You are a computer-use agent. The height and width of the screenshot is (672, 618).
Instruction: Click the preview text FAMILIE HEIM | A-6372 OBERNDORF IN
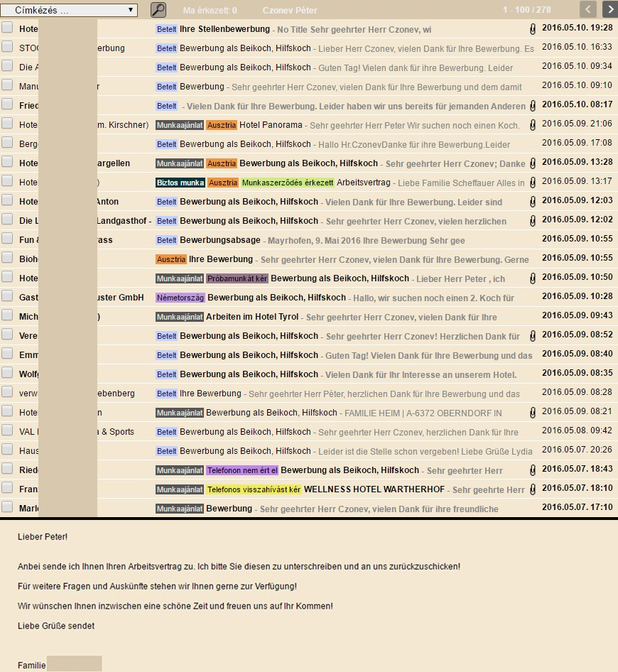[x=423, y=413]
